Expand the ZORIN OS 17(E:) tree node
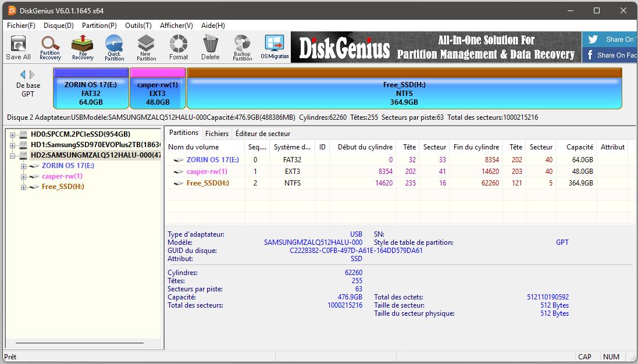Viewport: 638px width, 364px height. point(23,166)
